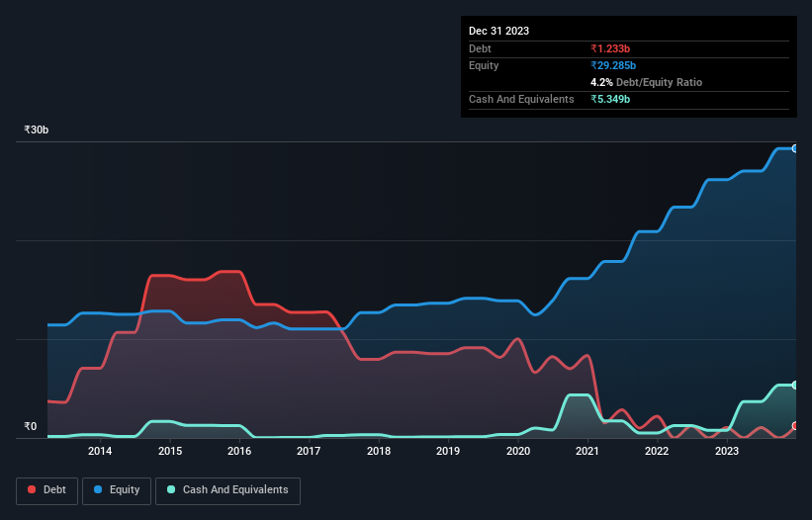Click the 2020 x-axis label
The height and width of the screenshot is (520, 812).
[518, 451]
